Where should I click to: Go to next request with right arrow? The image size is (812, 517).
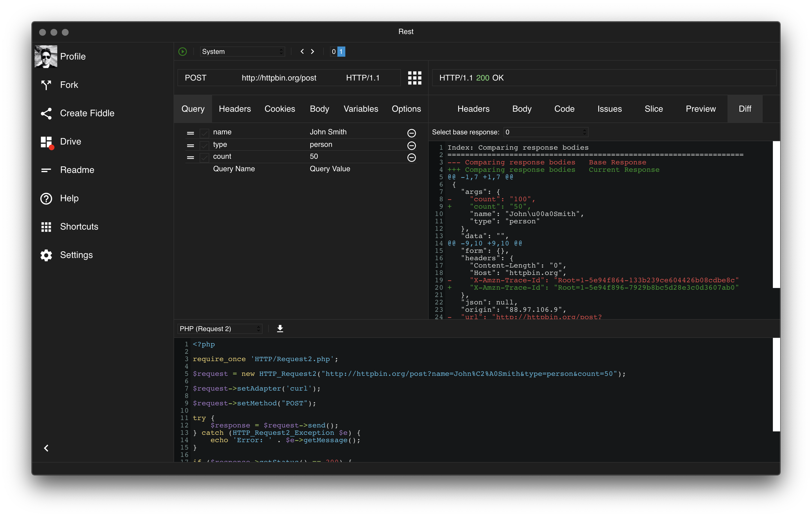(x=312, y=52)
